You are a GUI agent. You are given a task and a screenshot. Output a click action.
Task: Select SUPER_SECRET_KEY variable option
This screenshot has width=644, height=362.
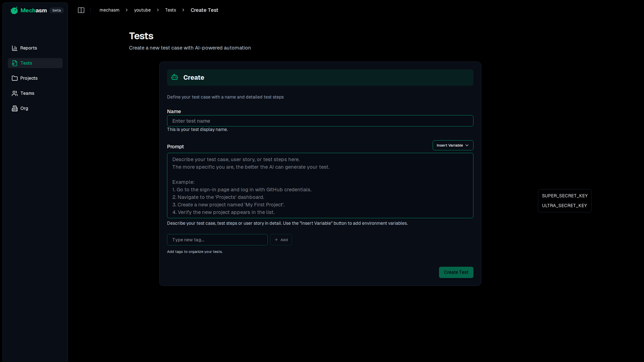(x=565, y=196)
